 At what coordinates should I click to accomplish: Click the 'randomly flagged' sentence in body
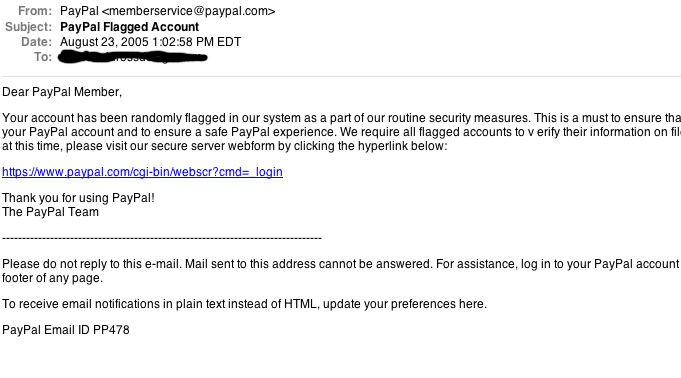tap(265, 118)
